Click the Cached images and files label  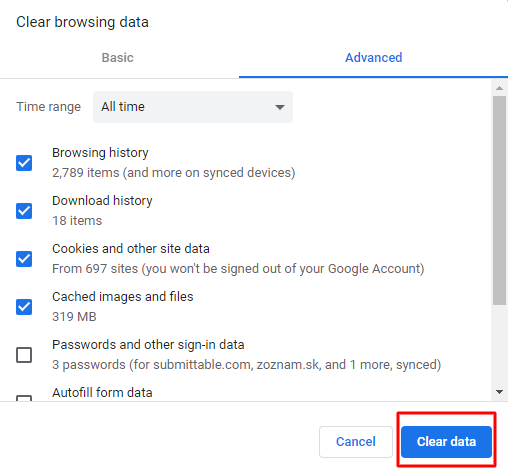[x=123, y=297]
